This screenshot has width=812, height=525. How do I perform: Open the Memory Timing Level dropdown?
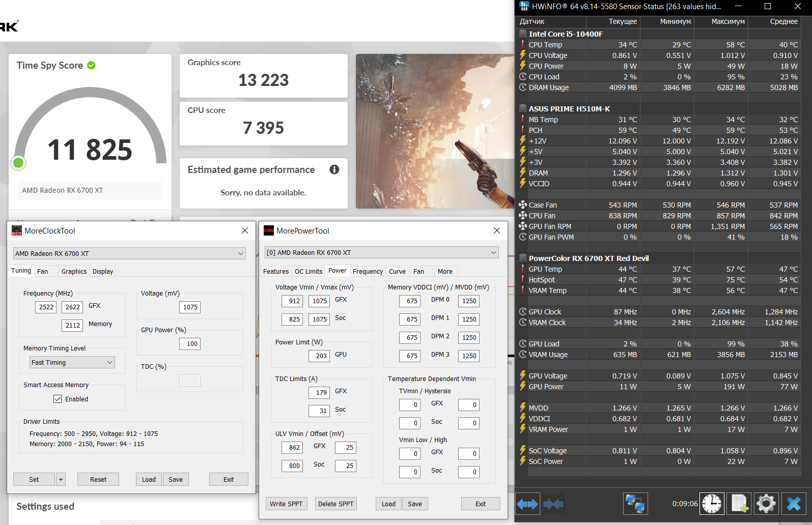coord(72,362)
